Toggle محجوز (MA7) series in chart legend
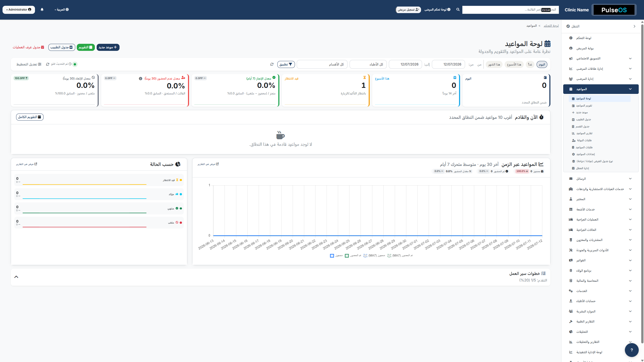 [x=374, y=256]
